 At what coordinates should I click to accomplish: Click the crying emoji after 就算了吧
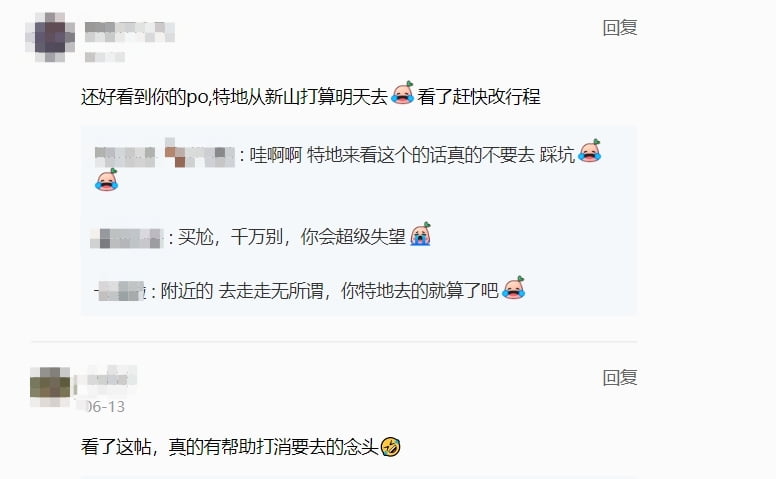[x=513, y=287]
